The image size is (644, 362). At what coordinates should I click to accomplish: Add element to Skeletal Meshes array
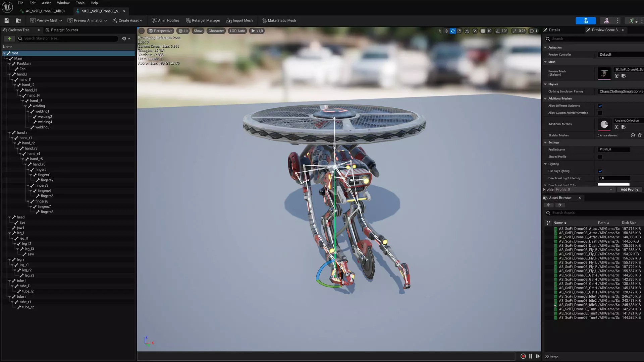point(633,135)
